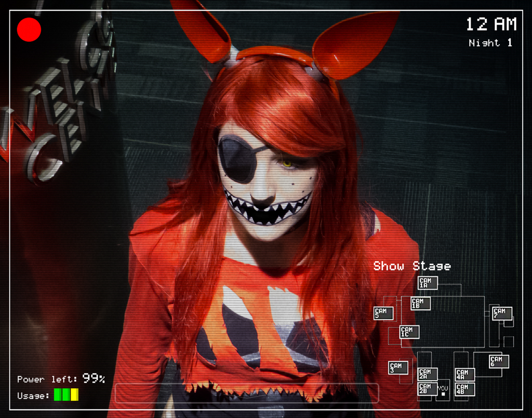This screenshot has height=418, width=532.
Task: Open the CAM 1C camera feed
Action: pos(409,332)
